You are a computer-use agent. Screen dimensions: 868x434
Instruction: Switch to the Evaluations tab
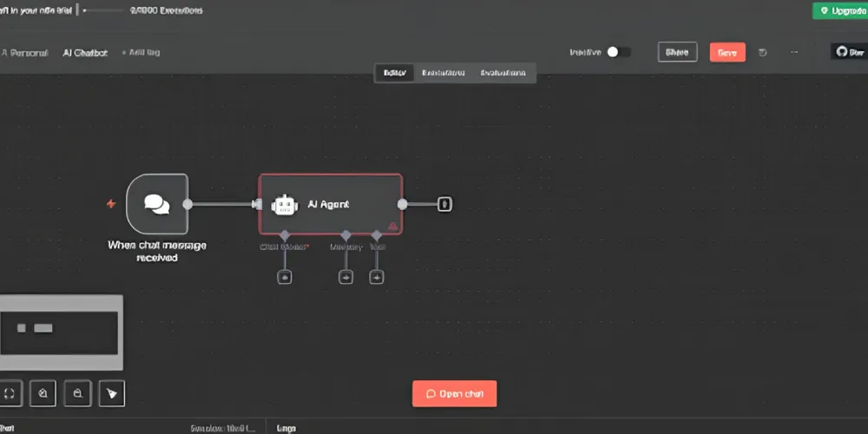click(503, 73)
